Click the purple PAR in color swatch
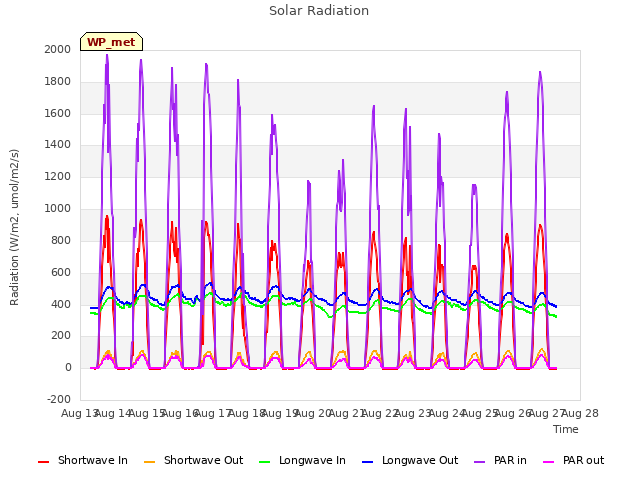Viewport: 640px width, 480px height. point(480,462)
